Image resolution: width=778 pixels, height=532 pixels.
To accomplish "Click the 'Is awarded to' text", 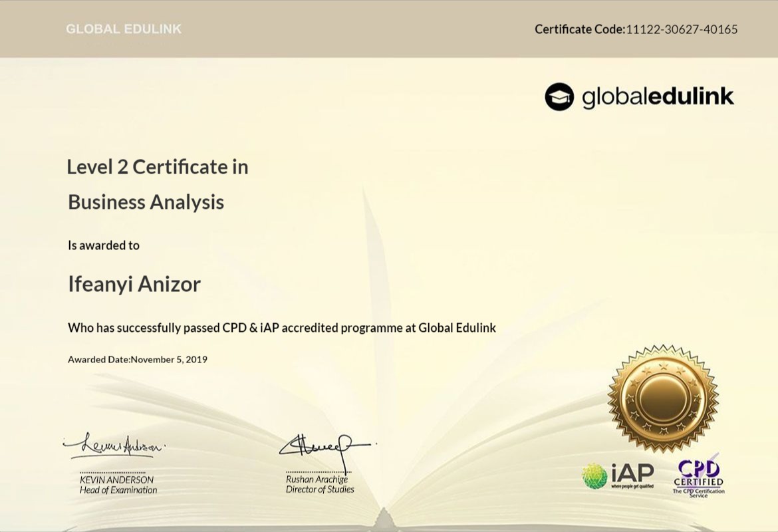I will (104, 245).
